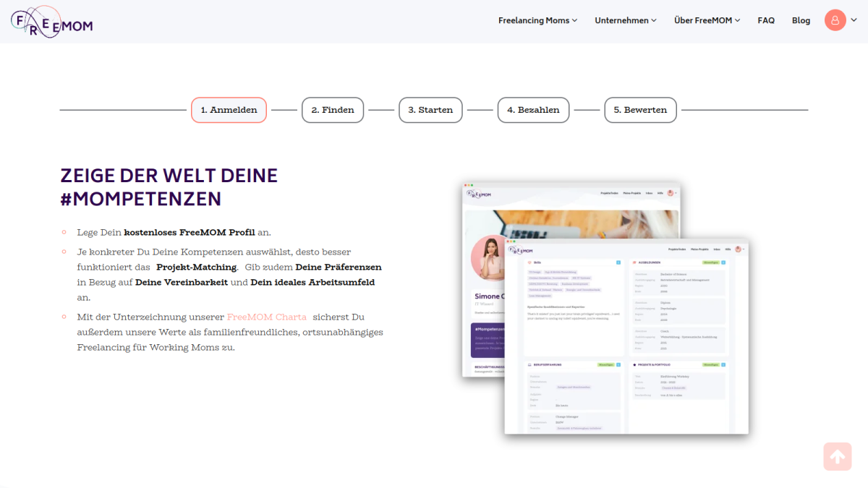
Task: Click the scroll-to-top arrow button
Action: pos(837,456)
